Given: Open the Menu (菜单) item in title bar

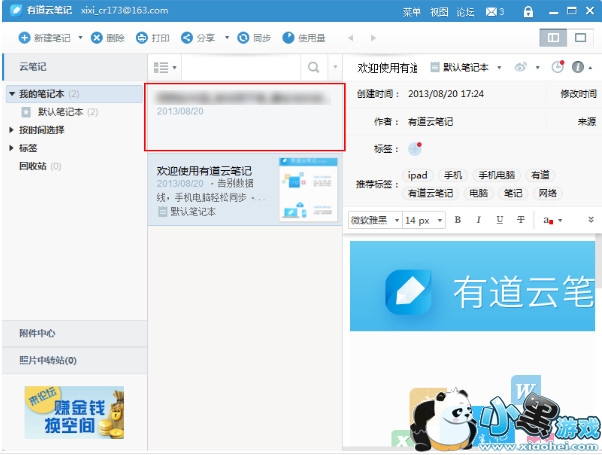Looking at the screenshot, I should [412, 12].
